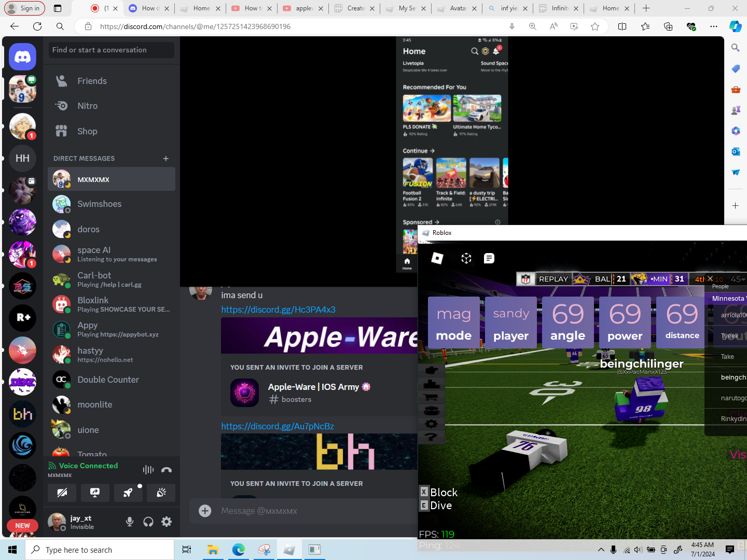
Task: Open the Carl-bot direct message
Action: pos(112,279)
